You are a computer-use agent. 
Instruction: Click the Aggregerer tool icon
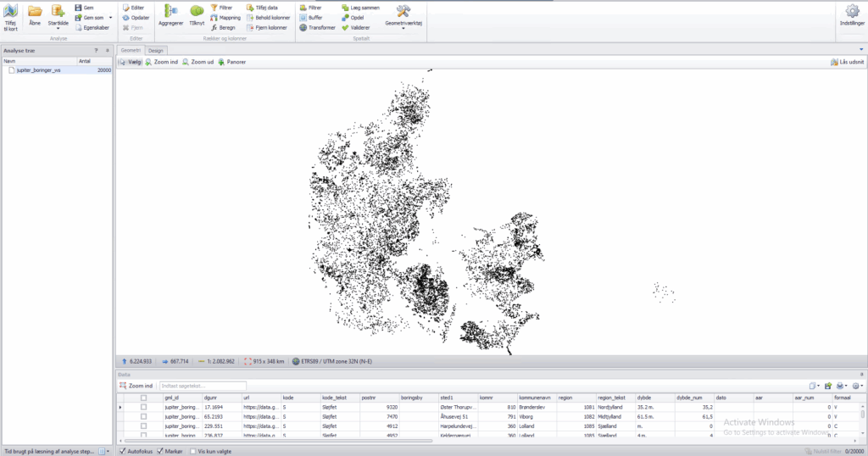170,12
